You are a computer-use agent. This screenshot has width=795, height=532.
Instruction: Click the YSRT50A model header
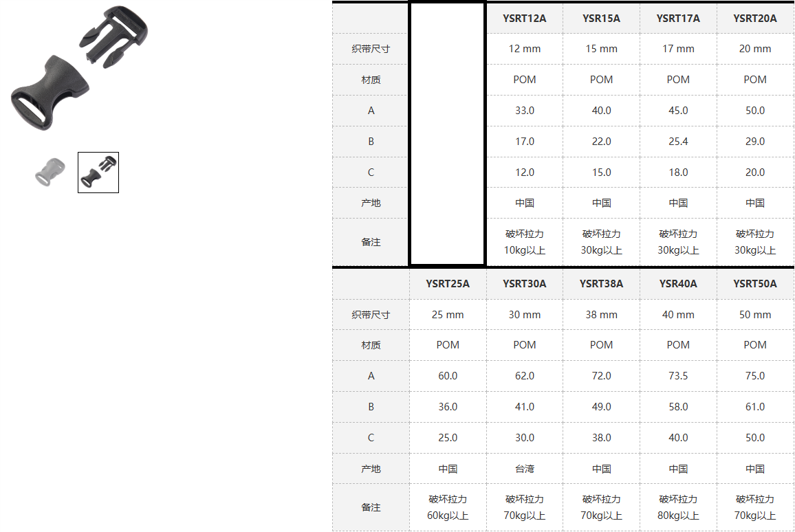click(755, 283)
